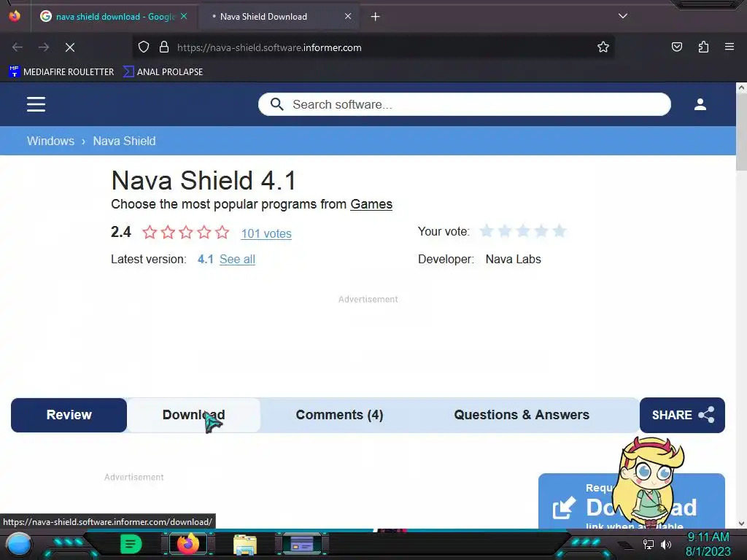
Task: Click the SHARE button
Action: [x=682, y=415]
